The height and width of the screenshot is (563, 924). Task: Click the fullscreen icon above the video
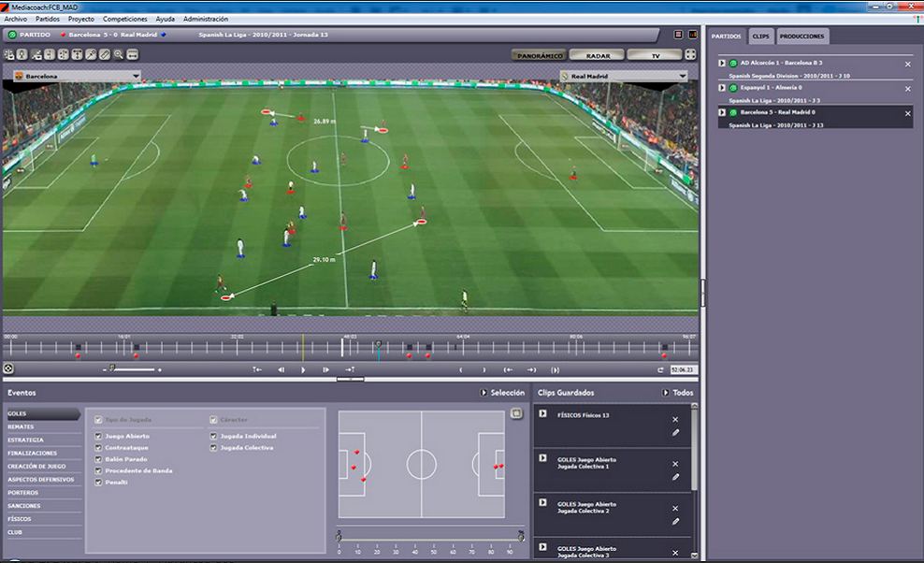pos(690,55)
